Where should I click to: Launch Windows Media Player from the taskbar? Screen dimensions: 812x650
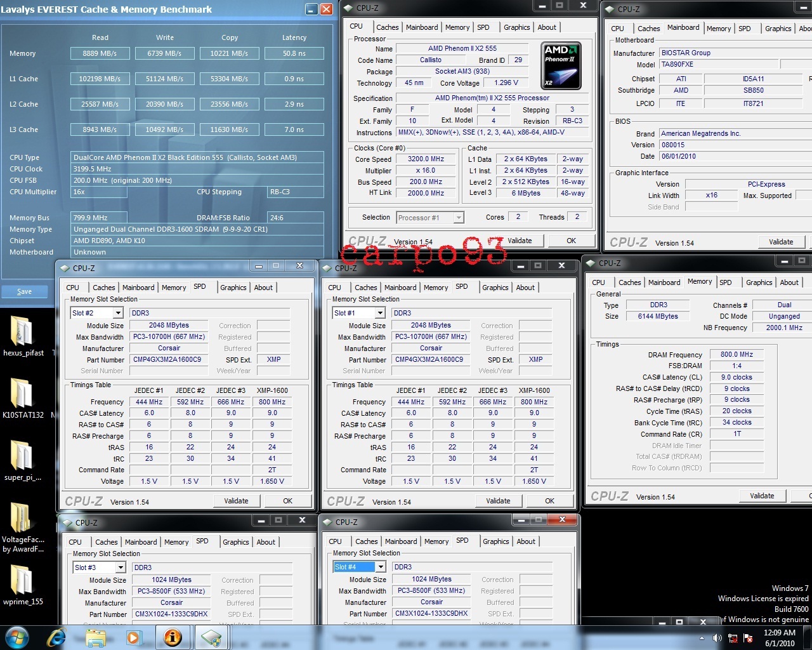point(134,637)
